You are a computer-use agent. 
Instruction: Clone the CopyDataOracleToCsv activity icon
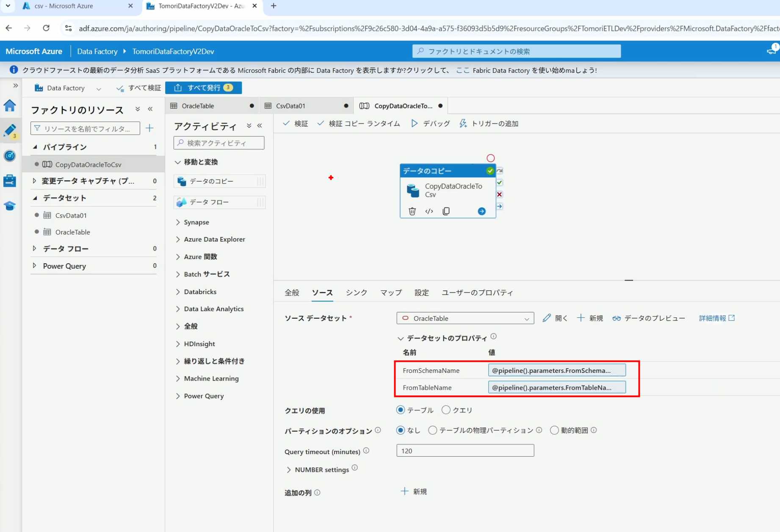click(x=446, y=211)
